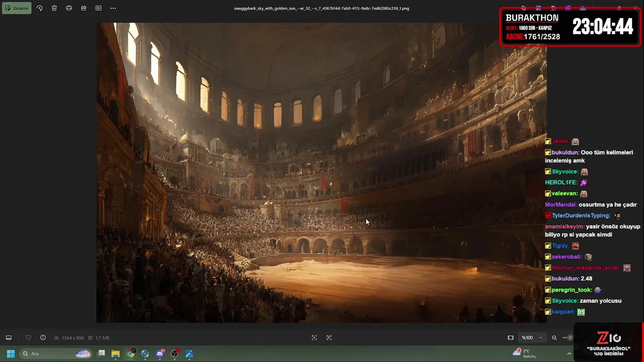Open File Explorer from the taskbar
The image size is (644, 362).
click(116, 353)
